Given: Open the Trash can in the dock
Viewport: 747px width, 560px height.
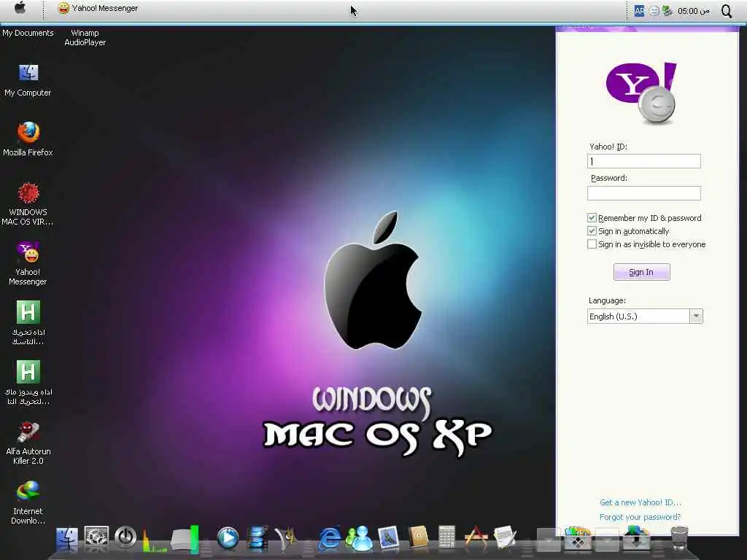Looking at the screenshot, I should [x=679, y=538].
